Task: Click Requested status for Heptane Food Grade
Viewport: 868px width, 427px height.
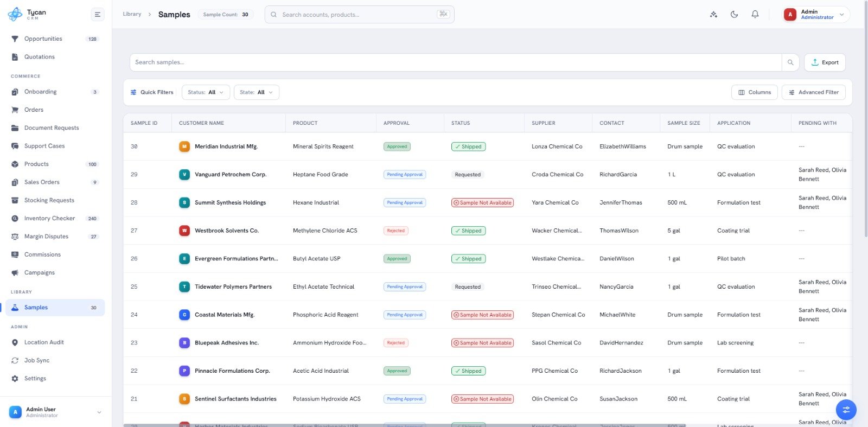Action: [x=468, y=175]
